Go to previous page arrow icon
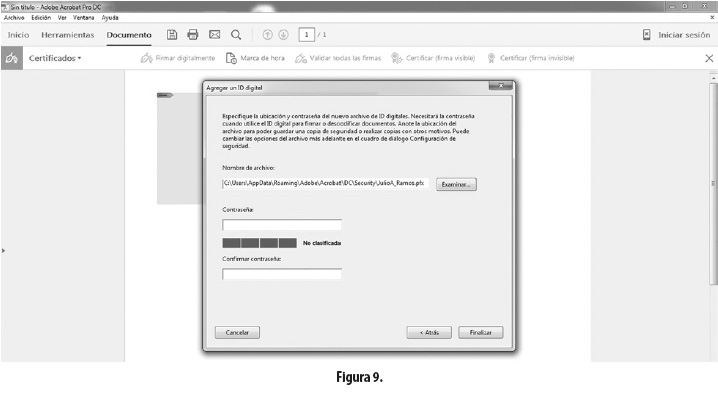 click(x=267, y=35)
